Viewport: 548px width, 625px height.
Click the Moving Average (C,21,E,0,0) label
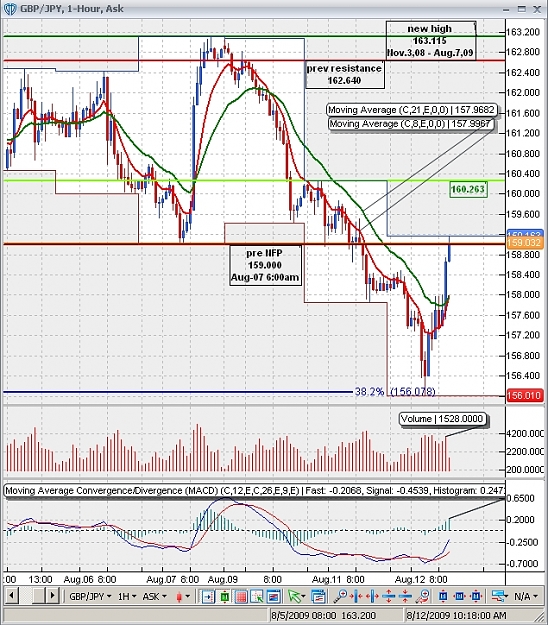[x=411, y=110]
